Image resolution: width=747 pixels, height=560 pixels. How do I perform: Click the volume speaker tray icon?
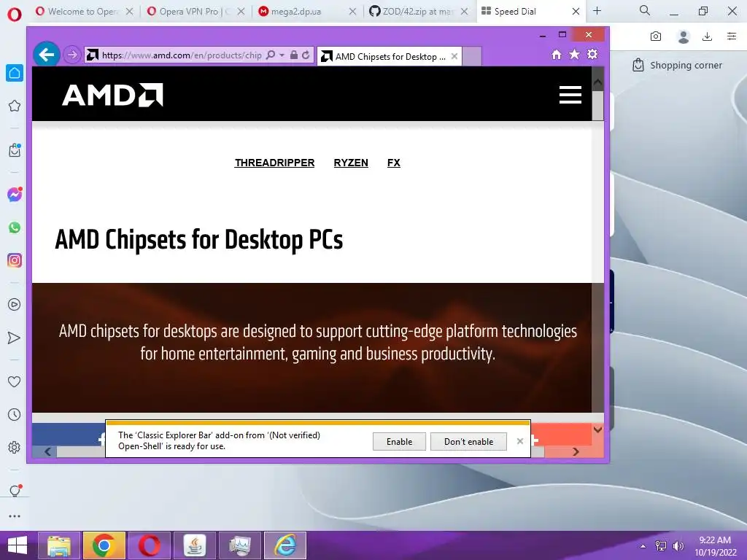(x=678, y=546)
